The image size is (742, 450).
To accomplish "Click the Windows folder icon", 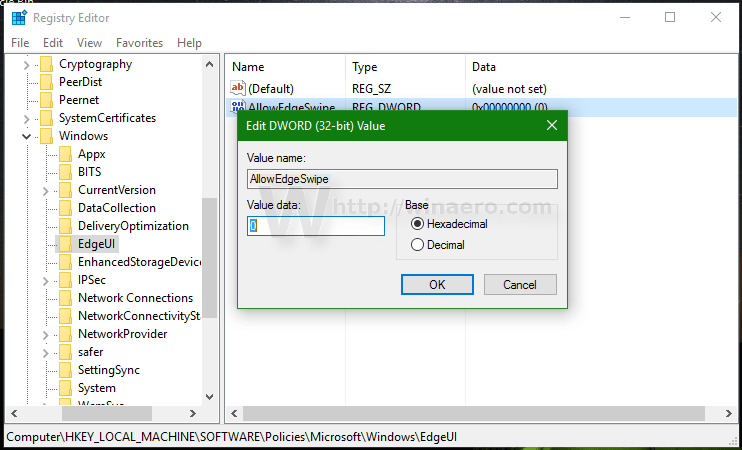I will tap(46, 136).
